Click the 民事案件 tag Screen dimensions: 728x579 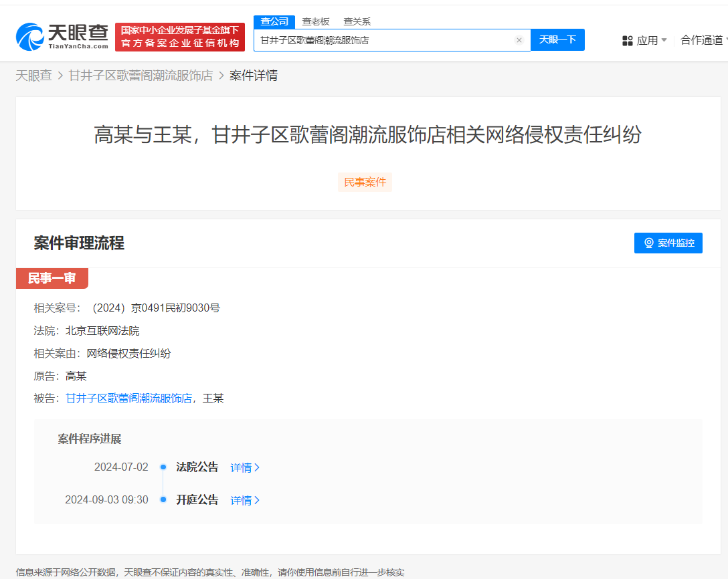point(365,182)
